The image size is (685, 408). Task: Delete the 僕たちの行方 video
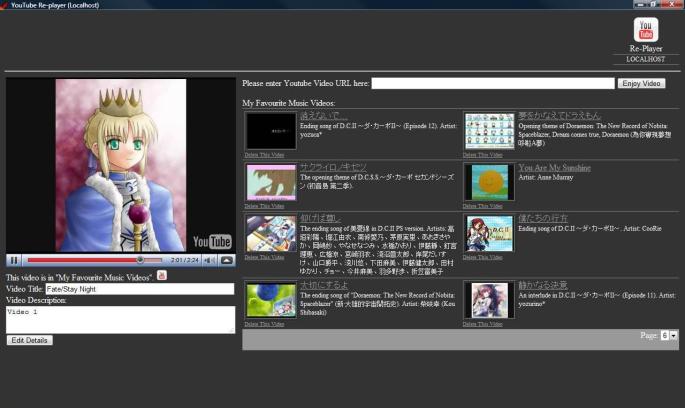pos(483,257)
